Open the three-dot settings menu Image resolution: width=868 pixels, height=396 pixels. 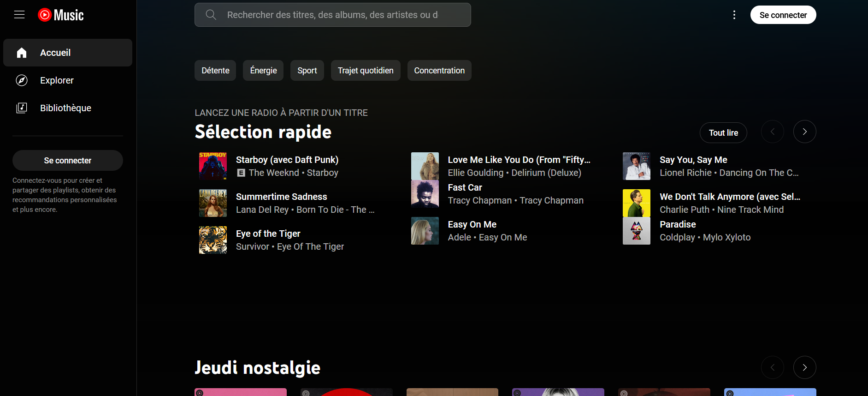pos(734,15)
